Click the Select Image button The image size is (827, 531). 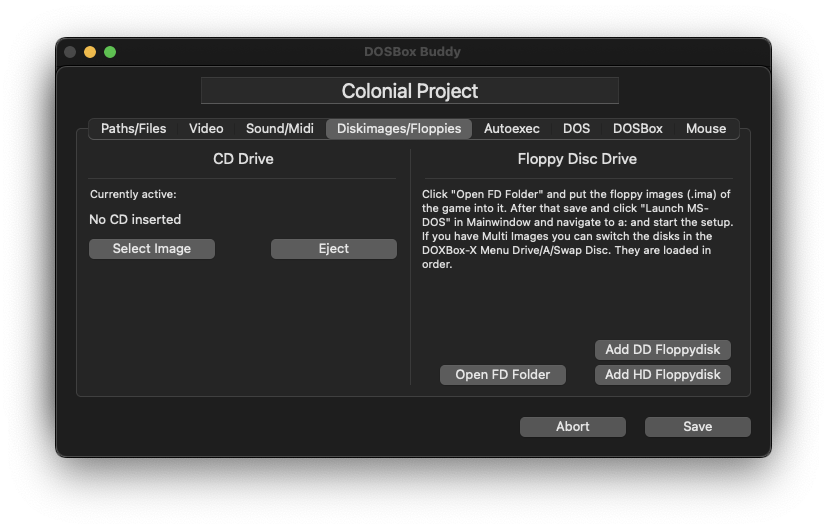[x=152, y=249]
